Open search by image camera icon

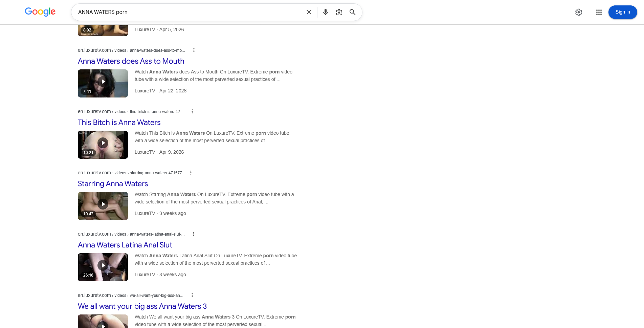point(339,12)
